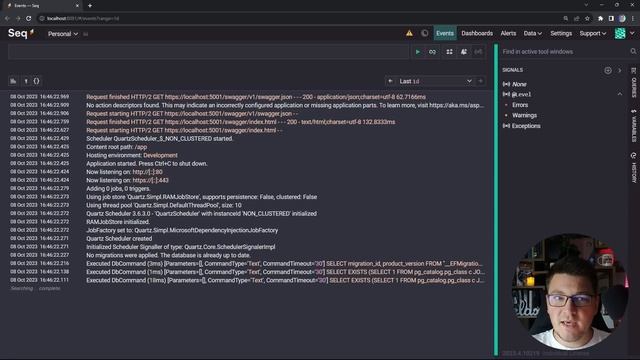
Task: Click the query filter input box
Action: (208, 52)
